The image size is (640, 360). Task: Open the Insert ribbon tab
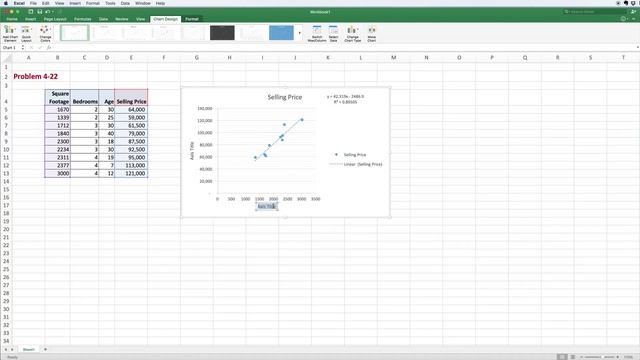[31, 19]
